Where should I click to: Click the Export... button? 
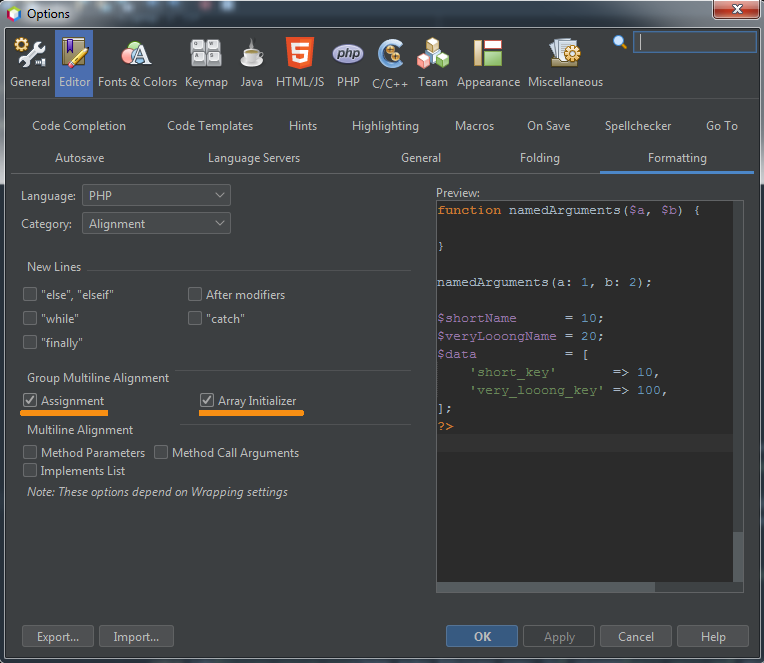click(57, 637)
